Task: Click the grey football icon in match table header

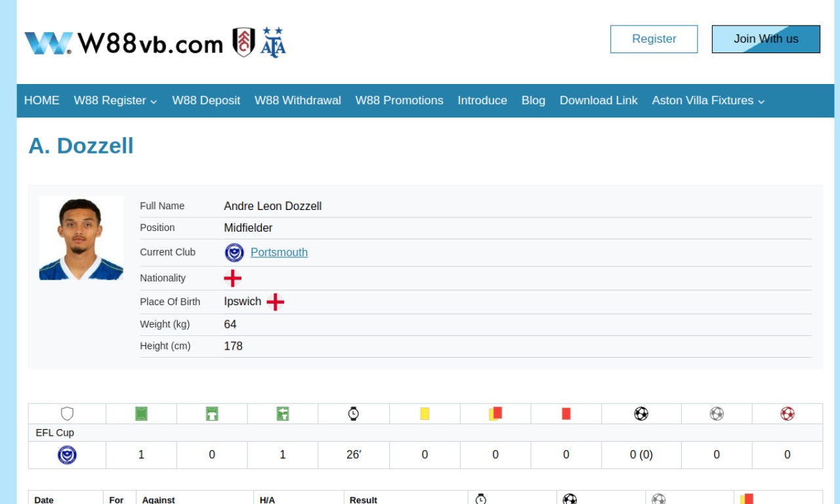Action: pyautogui.click(x=659, y=499)
